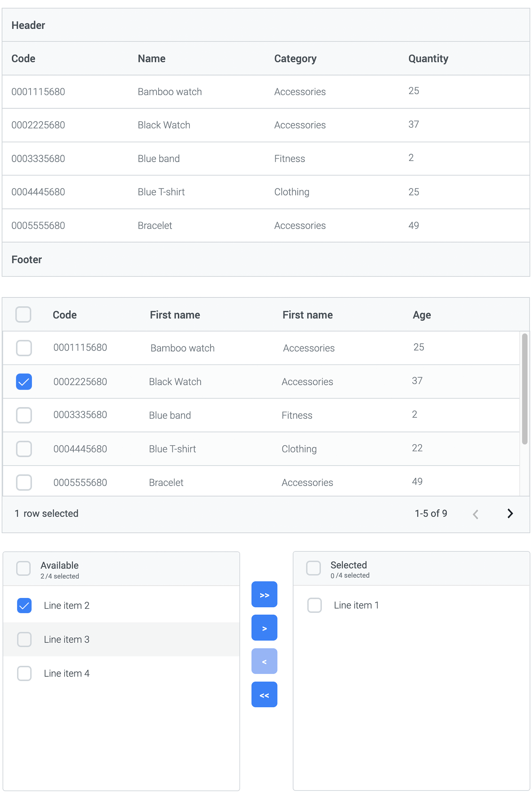Uncheck the Black Watch row checkbox
The width and height of the screenshot is (532, 805).
24,382
